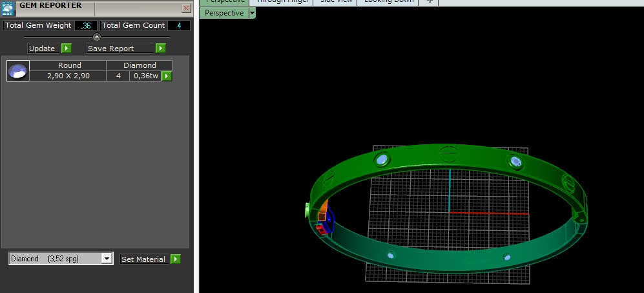Click the 2,90 X 2,90 size cell
This screenshot has height=293, width=644.
(x=68, y=76)
